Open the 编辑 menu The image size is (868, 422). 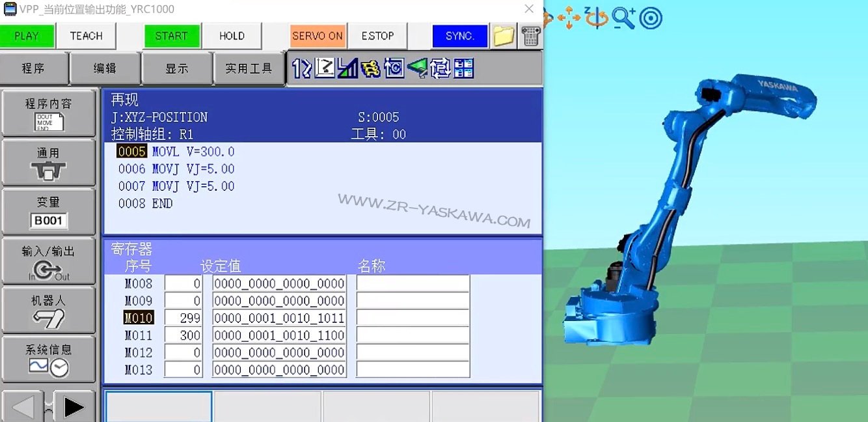coord(105,68)
